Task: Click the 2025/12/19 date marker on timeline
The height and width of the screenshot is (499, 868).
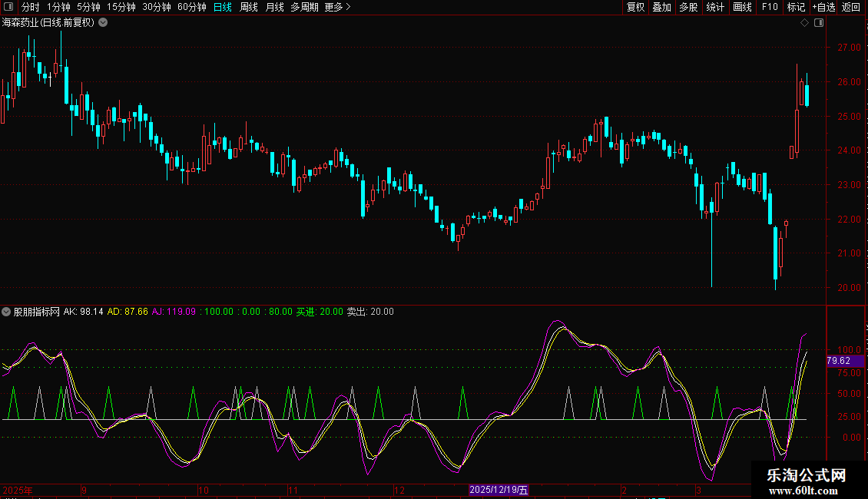Action: point(499,490)
